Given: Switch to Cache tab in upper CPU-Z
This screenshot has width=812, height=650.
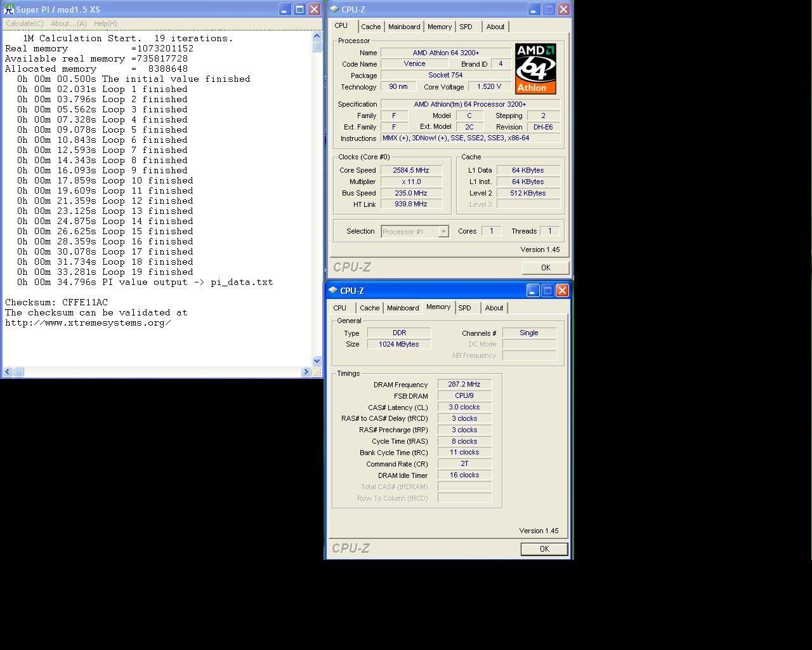Looking at the screenshot, I should pyautogui.click(x=371, y=27).
